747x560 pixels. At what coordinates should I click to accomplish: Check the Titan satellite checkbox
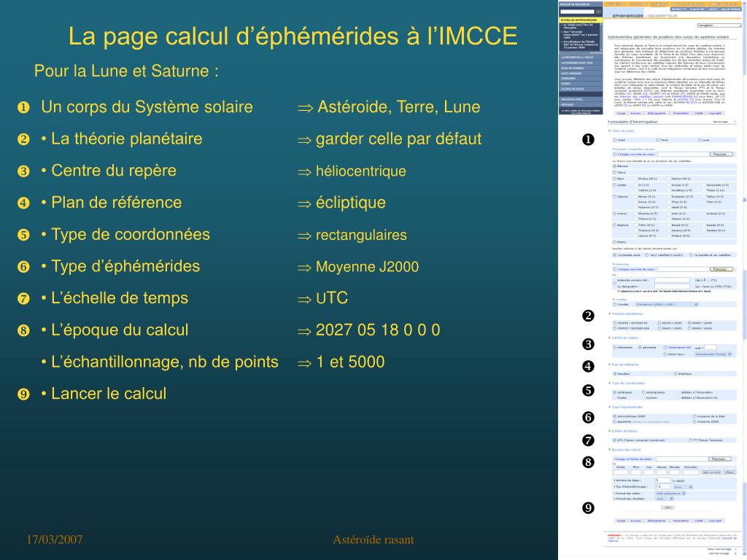tap(703, 202)
